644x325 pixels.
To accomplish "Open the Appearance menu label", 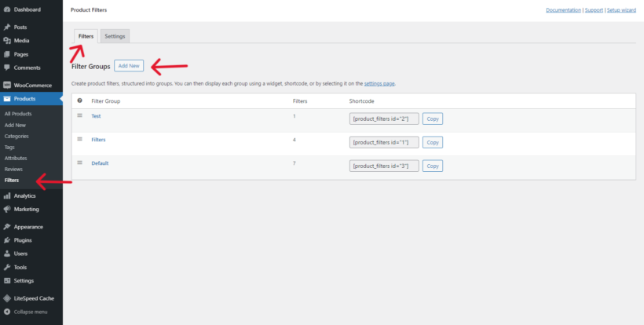I will pos(28,227).
